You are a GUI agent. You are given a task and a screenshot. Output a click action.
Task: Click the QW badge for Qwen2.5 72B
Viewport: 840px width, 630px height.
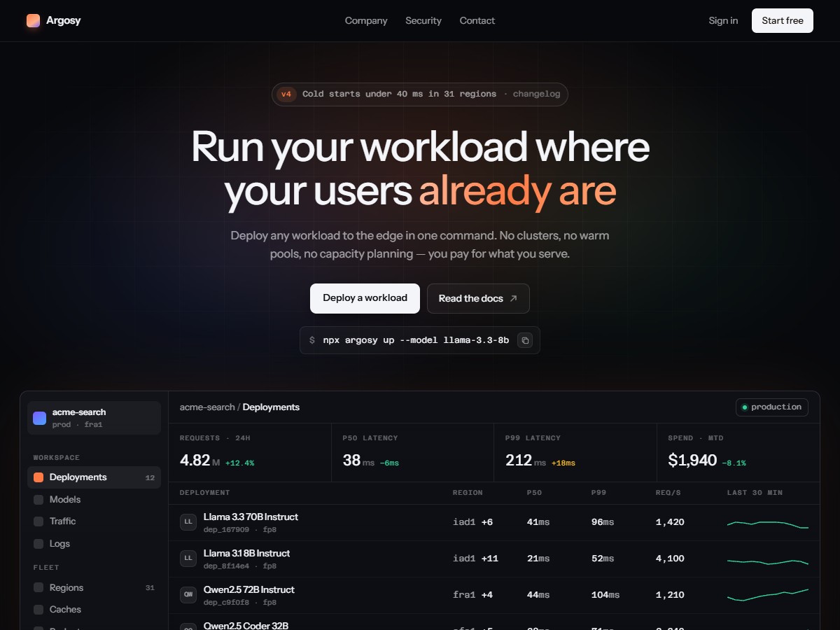[188, 595]
